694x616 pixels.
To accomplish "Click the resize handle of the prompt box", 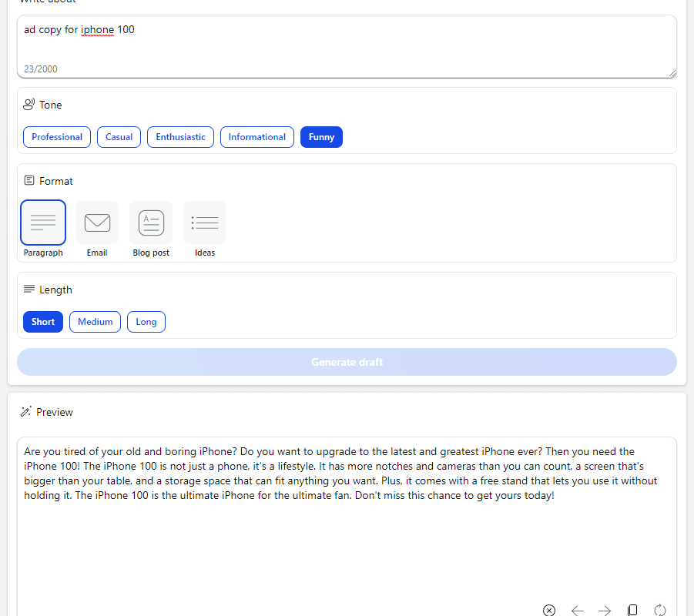I will [672, 73].
